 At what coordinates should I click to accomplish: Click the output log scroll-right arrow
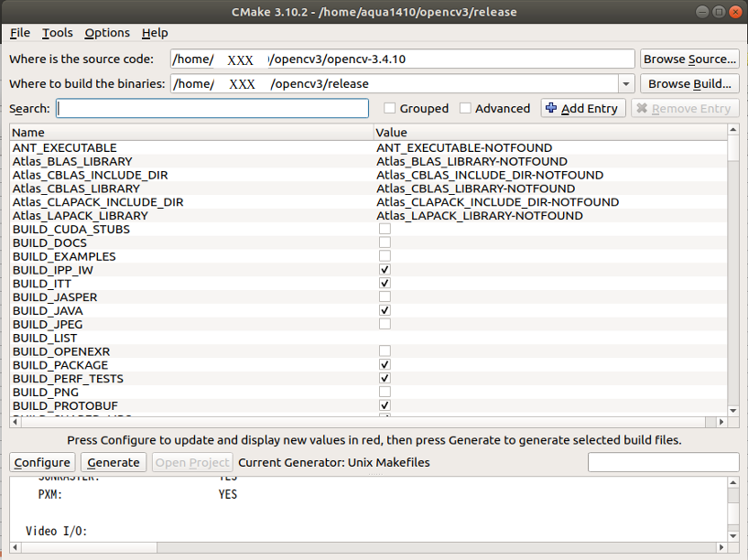click(721, 547)
